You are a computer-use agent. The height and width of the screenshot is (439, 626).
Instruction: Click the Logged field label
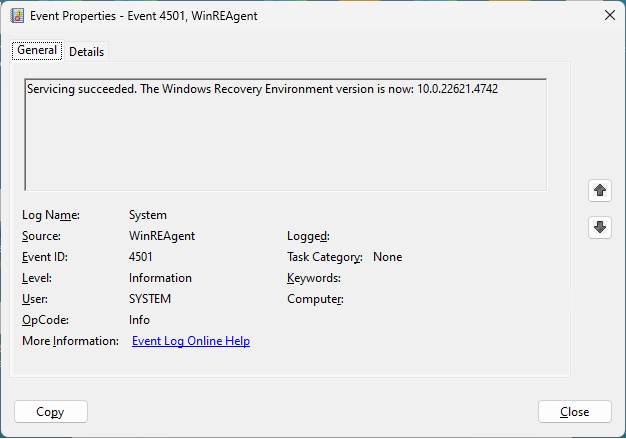tap(308, 236)
